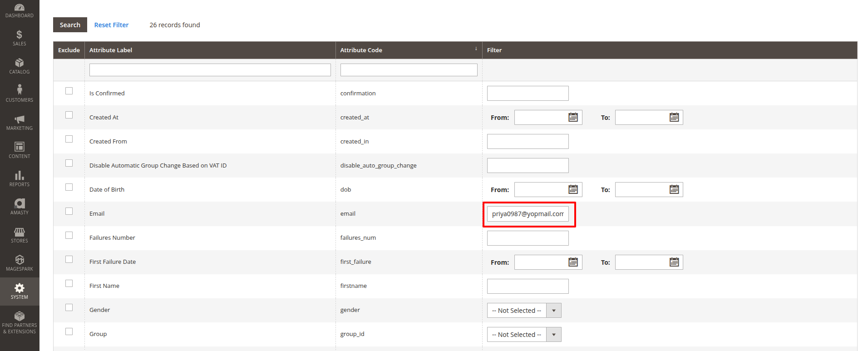Open First Failure Date To calendar icon
Image resolution: width=868 pixels, height=351 pixels.
click(674, 262)
